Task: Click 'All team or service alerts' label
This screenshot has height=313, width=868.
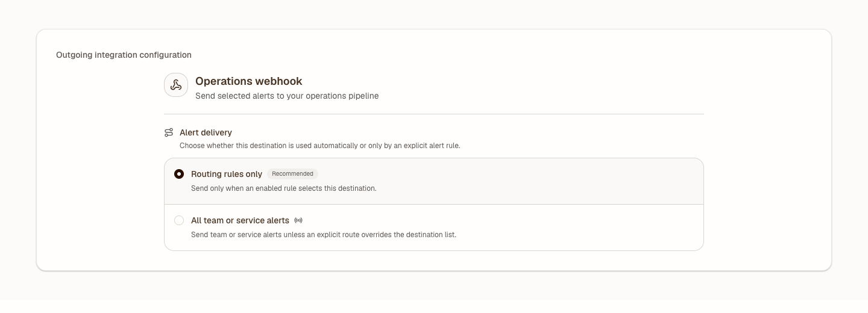Action: coord(240,220)
